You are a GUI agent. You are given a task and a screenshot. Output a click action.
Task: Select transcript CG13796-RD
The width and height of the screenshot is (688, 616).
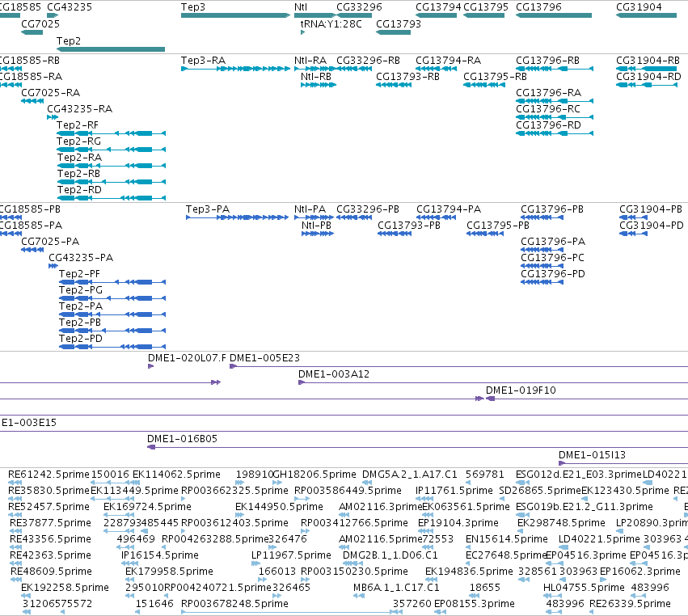[548, 125]
